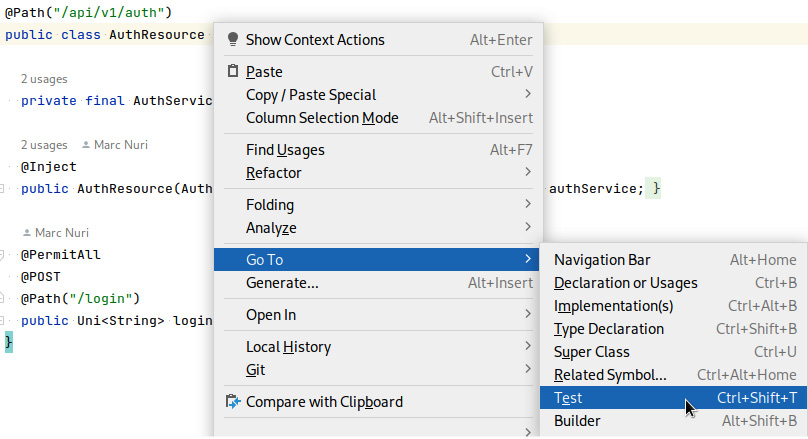808x439 pixels.
Task: Expand the Local History submenu arrow
Action: click(x=528, y=345)
